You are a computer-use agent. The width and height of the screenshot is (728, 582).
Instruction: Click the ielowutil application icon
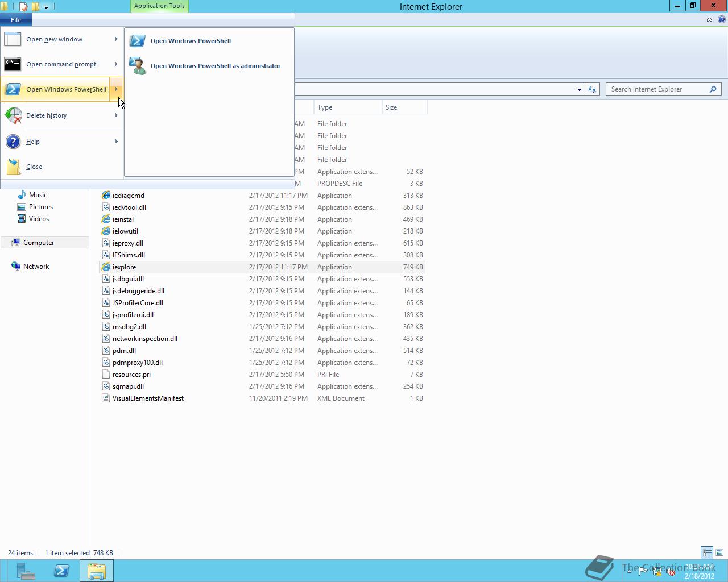(106, 231)
